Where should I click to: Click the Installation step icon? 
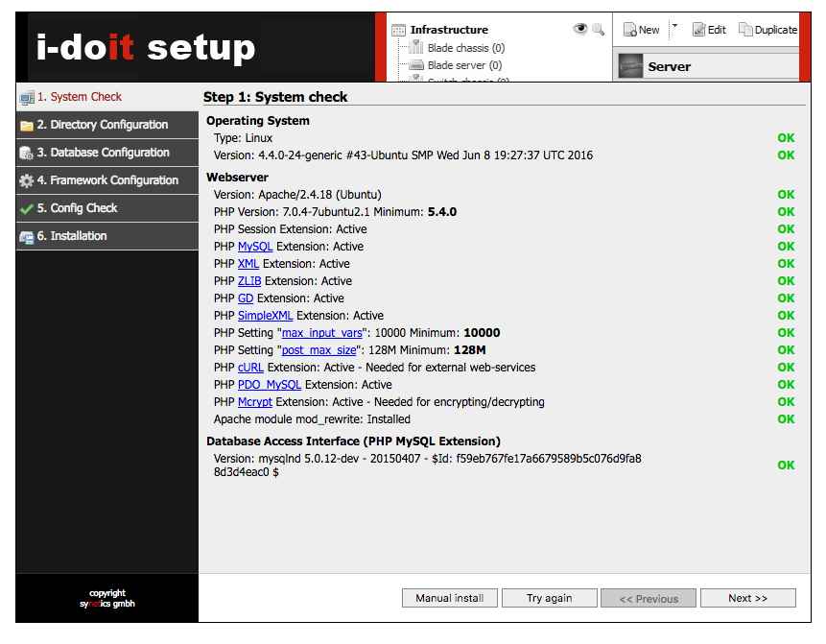coord(26,237)
